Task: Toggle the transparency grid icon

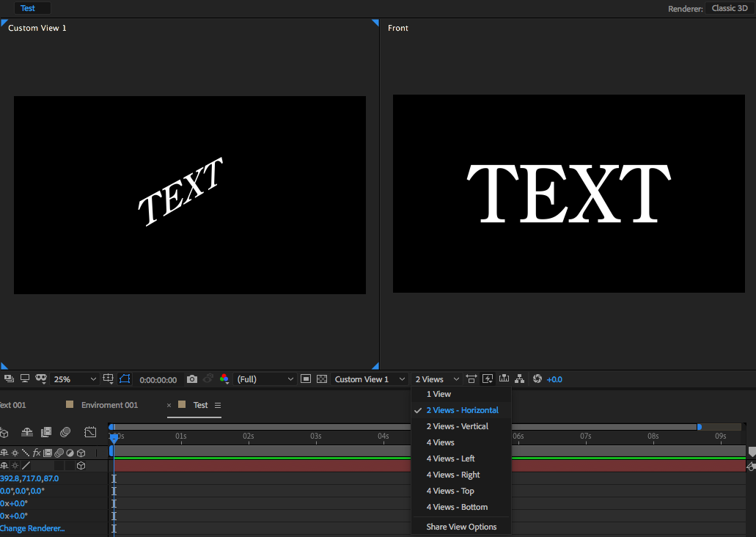Action: (x=321, y=379)
